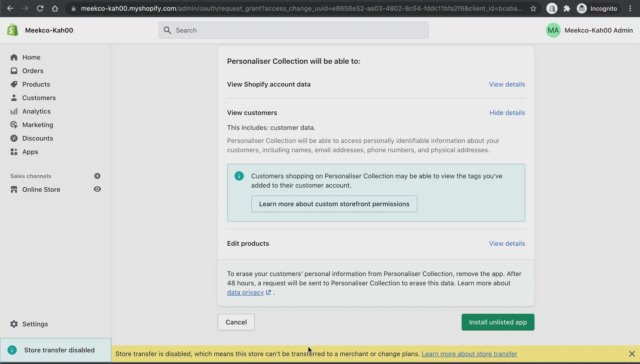Dismiss the store transfer banner

click(632, 354)
